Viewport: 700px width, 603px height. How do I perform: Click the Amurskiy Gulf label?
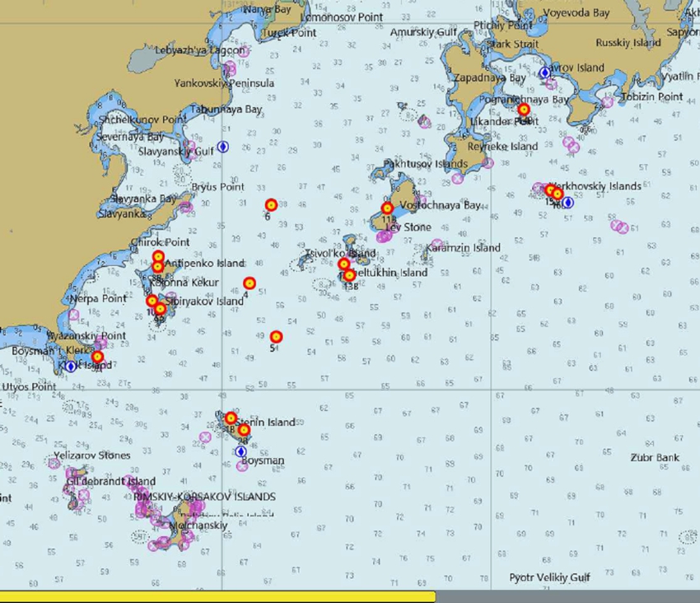423,32
